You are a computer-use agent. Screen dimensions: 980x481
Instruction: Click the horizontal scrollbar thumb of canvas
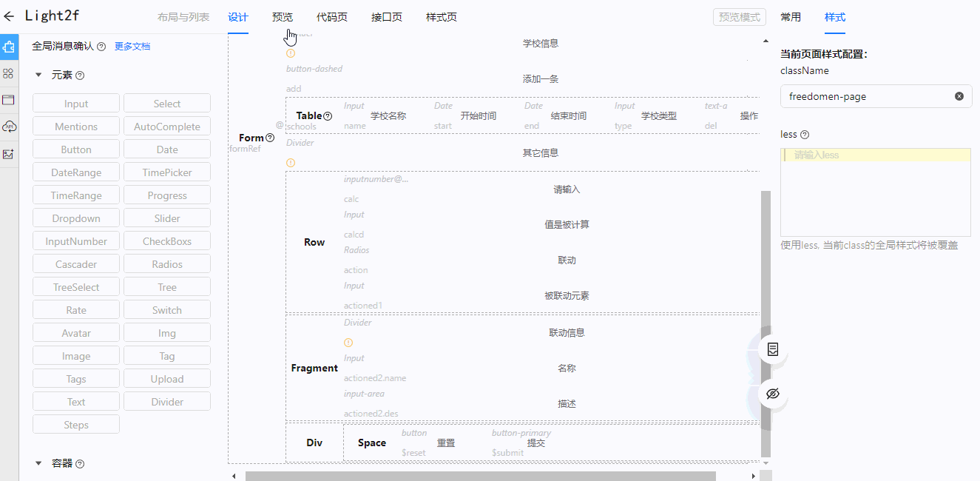tap(481, 476)
